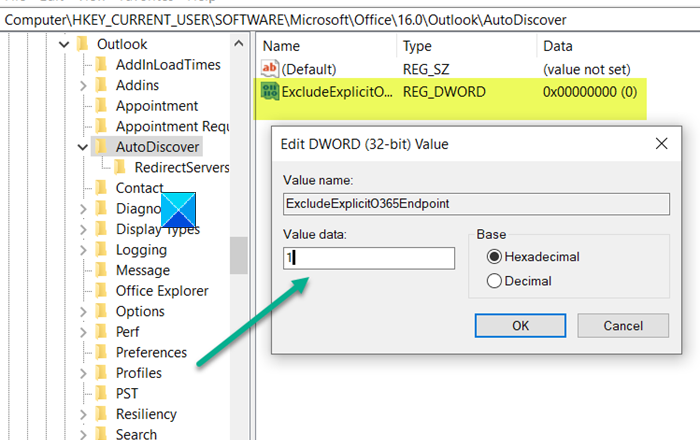Click the Data column header
This screenshot has width=700, height=440.
[x=558, y=46]
